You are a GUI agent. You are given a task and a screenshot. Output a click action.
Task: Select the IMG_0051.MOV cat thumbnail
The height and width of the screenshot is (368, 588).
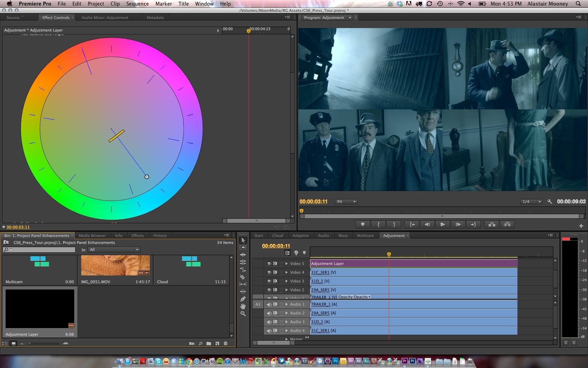tap(115, 265)
